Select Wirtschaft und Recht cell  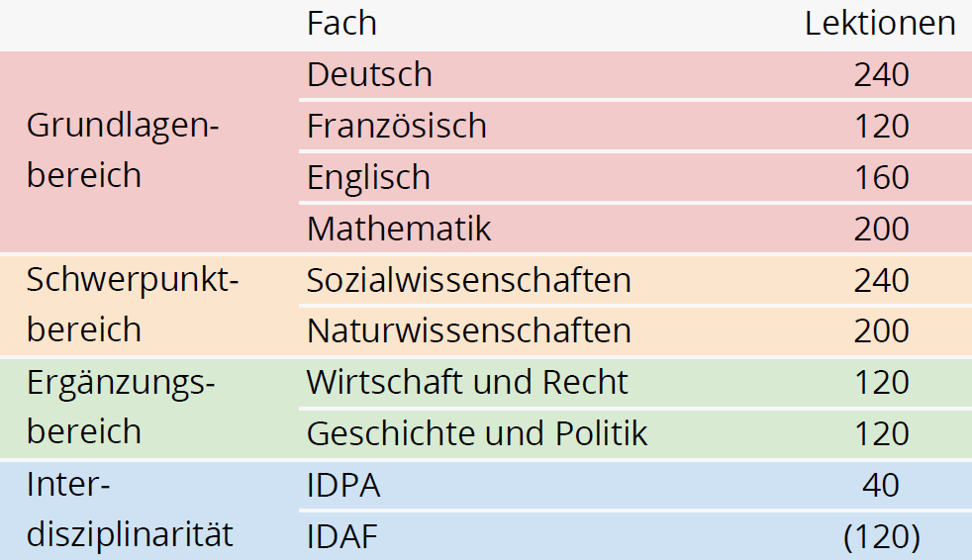point(467,382)
